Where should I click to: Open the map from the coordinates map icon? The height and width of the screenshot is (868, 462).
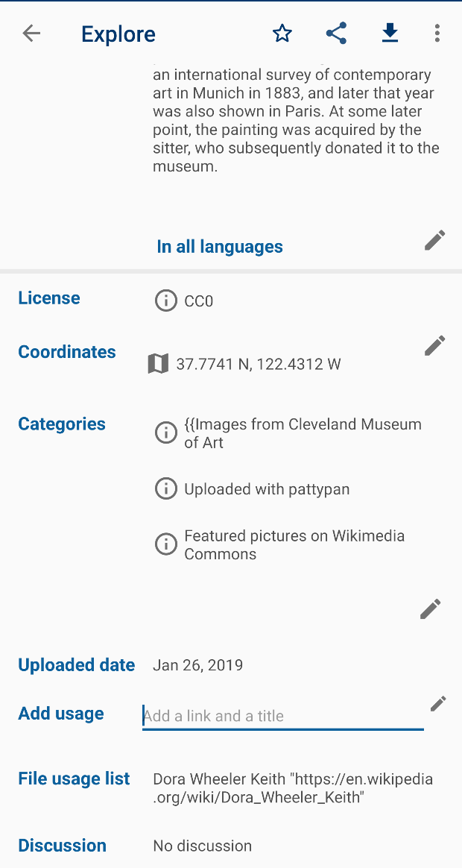click(x=157, y=363)
